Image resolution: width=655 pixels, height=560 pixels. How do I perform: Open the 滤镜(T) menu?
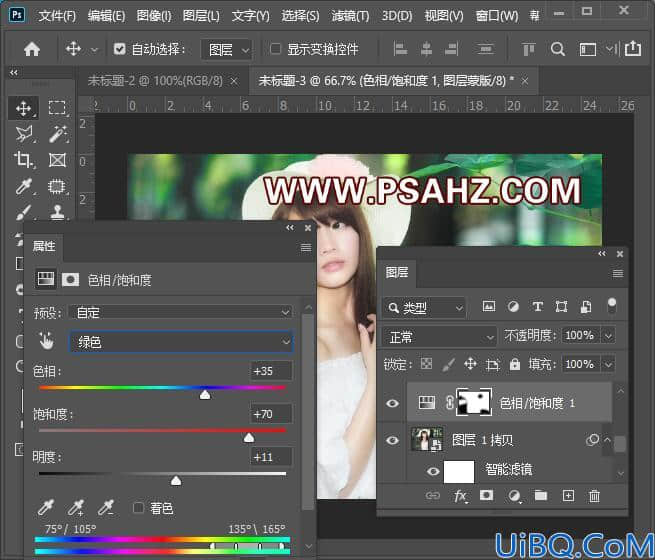coord(350,16)
